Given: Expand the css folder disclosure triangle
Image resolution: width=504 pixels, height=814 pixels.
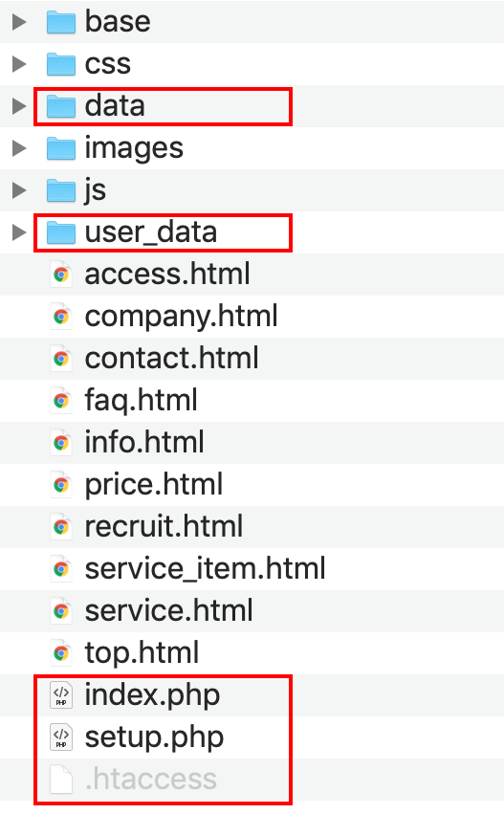Looking at the screenshot, I should [x=19, y=64].
